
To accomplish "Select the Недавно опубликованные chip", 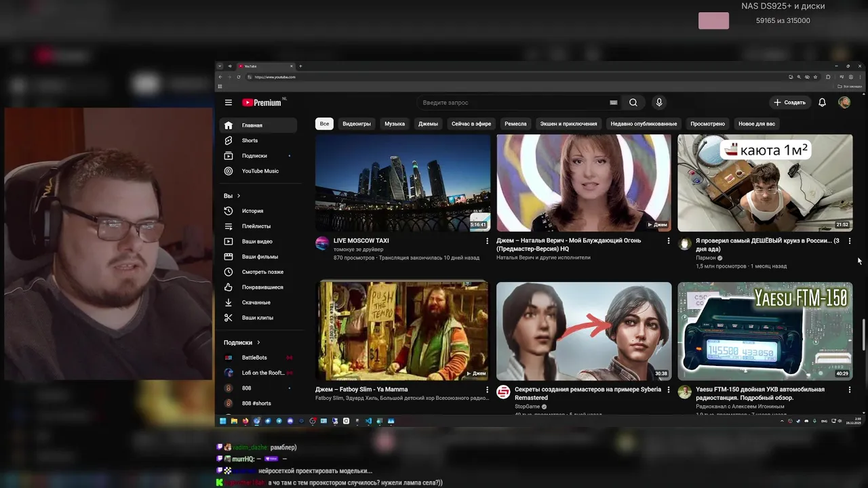I will (x=644, y=123).
